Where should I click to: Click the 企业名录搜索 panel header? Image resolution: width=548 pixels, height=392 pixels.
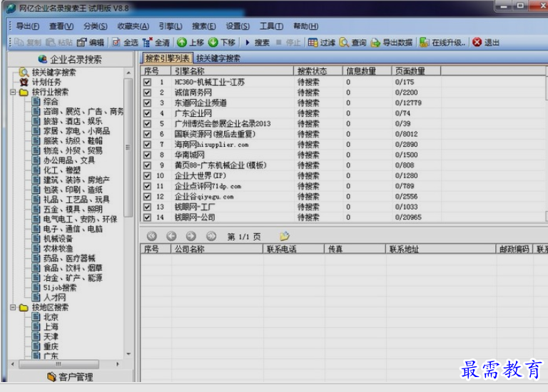tap(70, 59)
